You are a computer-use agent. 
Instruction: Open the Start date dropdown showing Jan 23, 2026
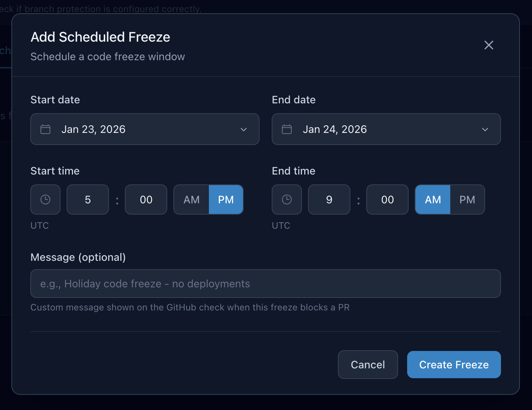(x=145, y=129)
